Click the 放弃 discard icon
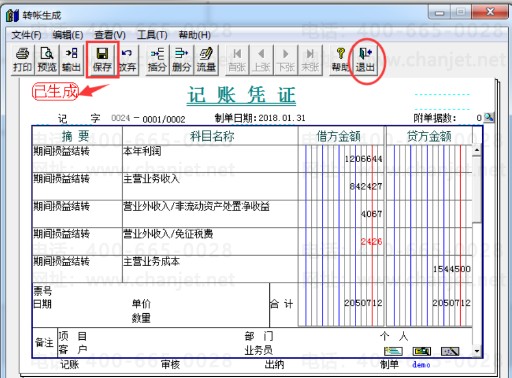The height and width of the screenshot is (378, 512). (127, 60)
